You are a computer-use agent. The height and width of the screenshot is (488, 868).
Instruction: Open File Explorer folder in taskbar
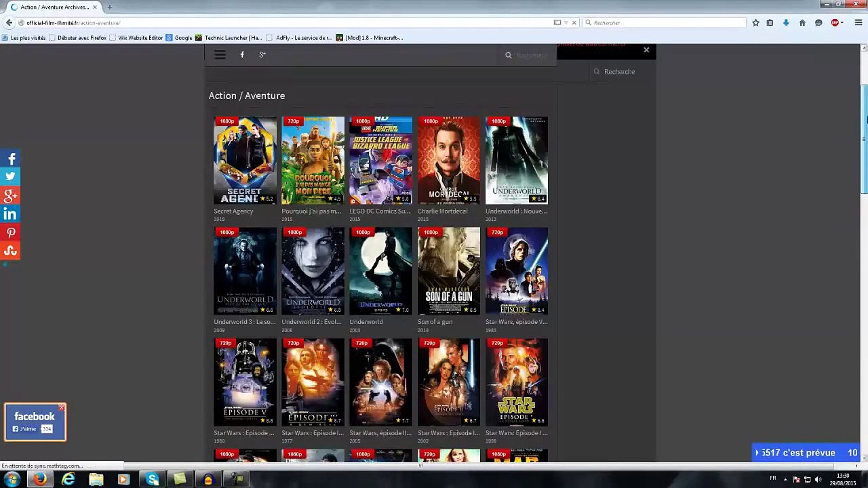tap(96, 479)
